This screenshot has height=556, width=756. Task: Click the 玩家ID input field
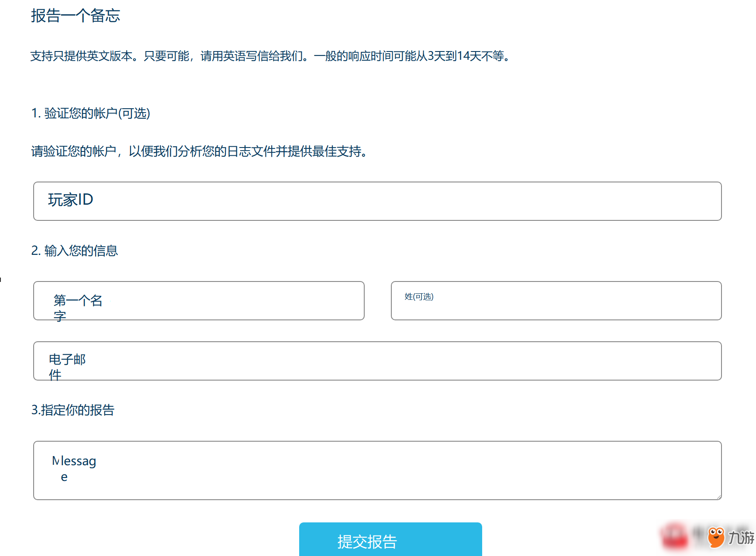(377, 201)
